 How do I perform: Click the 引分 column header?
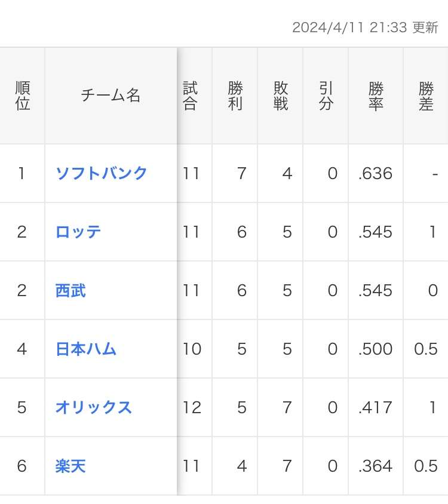pyautogui.click(x=326, y=96)
